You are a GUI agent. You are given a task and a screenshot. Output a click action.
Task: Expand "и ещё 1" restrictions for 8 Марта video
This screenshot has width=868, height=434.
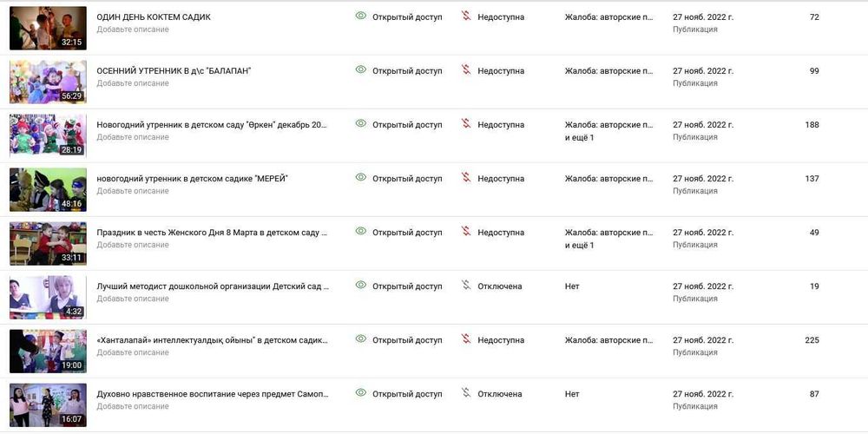(579, 245)
